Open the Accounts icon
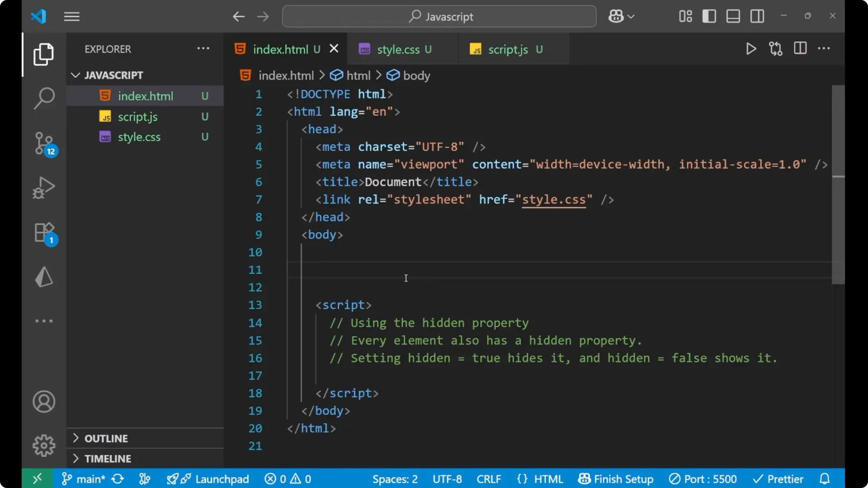 (43, 402)
